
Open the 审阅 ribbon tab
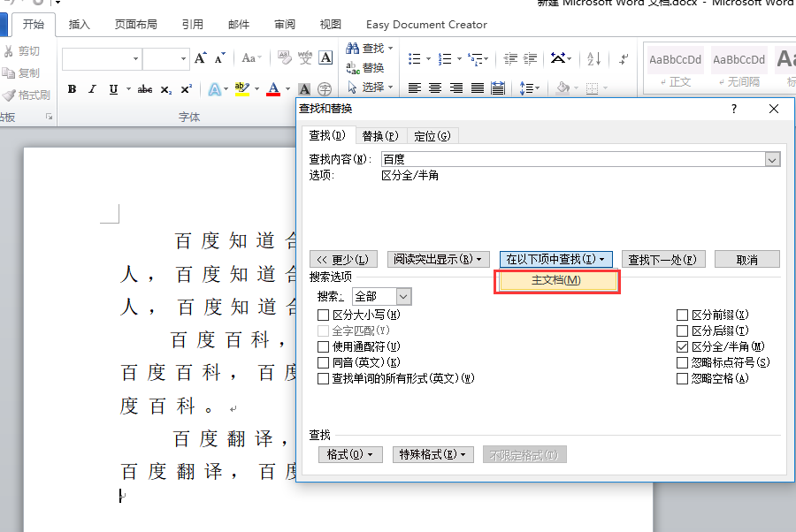tap(285, 25)
